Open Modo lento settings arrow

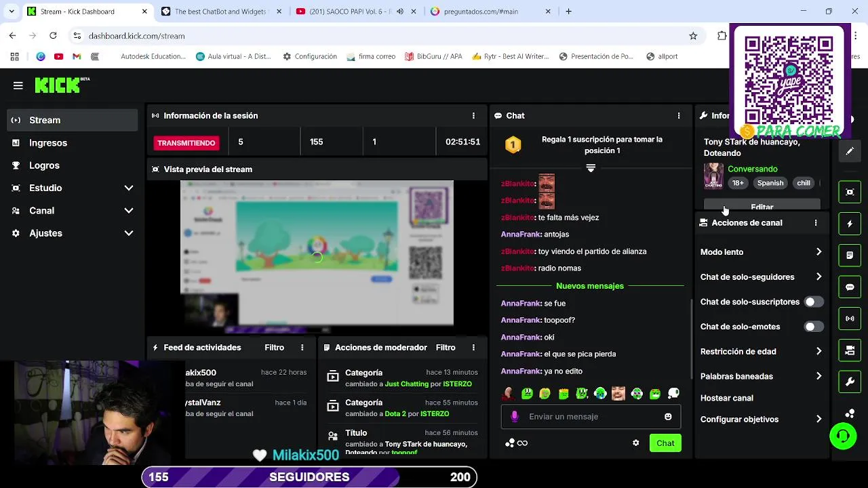pos(818,252)
